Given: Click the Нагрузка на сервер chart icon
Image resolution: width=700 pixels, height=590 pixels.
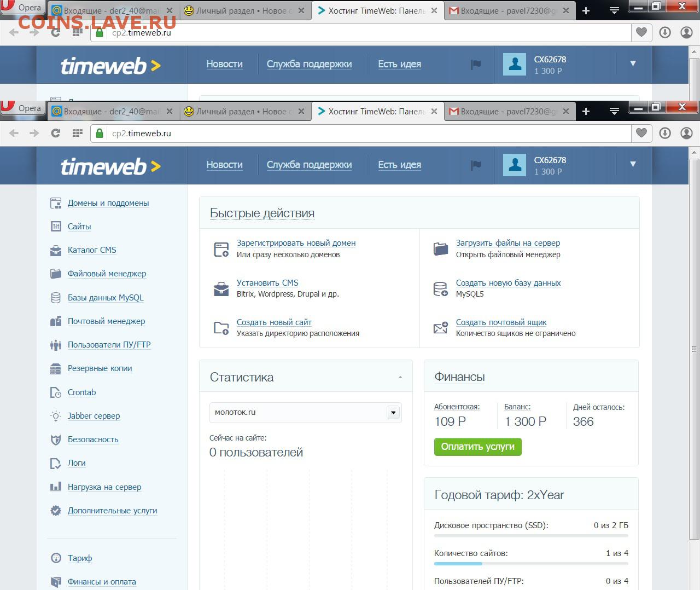Looking at the screenshot, I should [56, 487].
